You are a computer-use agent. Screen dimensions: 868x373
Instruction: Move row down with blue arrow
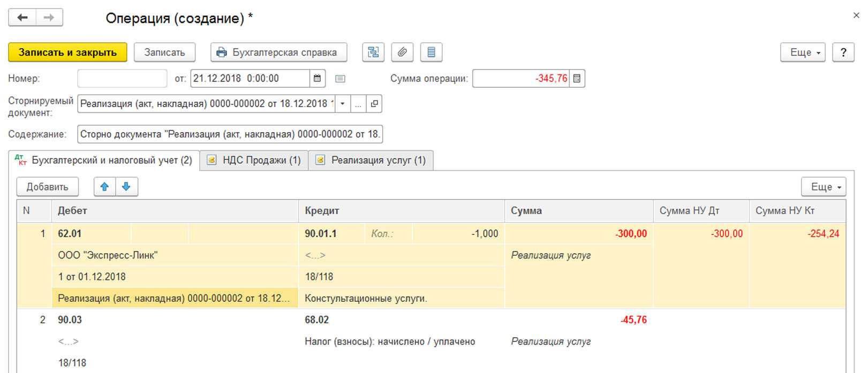126,187
